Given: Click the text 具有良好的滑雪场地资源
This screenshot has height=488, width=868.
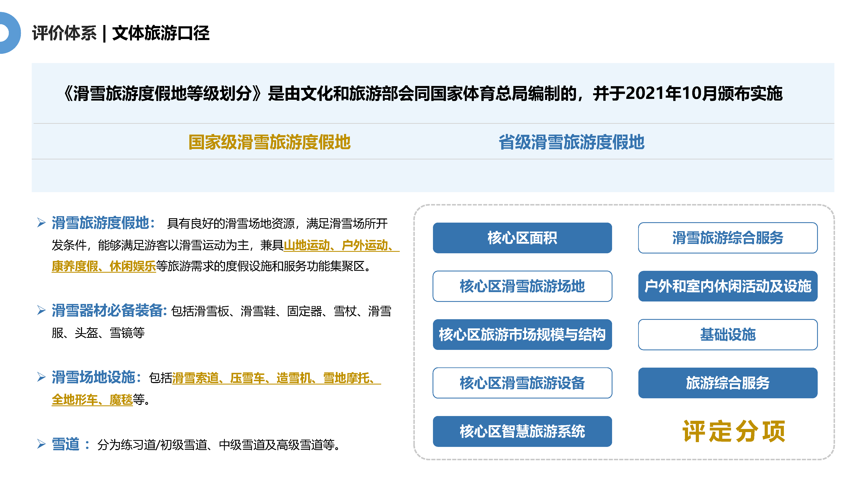Looking at the screenshot, I should click(231, 223).
